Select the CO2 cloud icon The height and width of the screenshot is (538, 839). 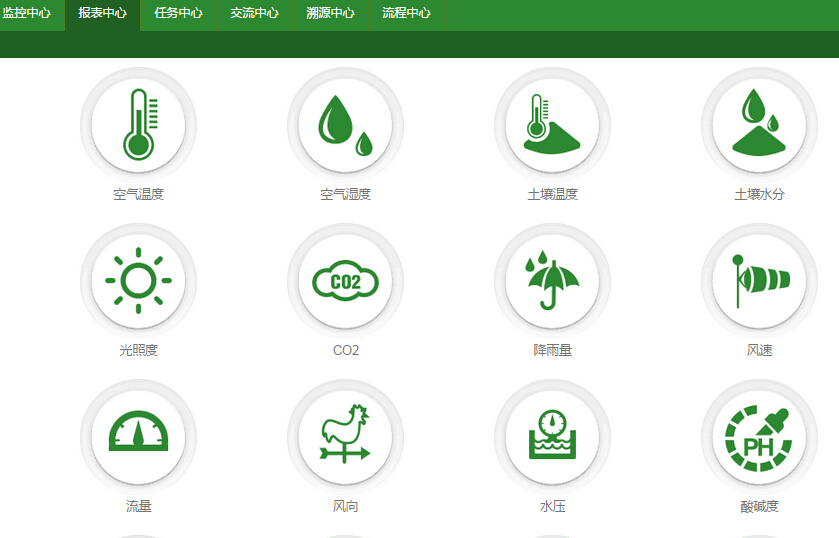point(345,281)
